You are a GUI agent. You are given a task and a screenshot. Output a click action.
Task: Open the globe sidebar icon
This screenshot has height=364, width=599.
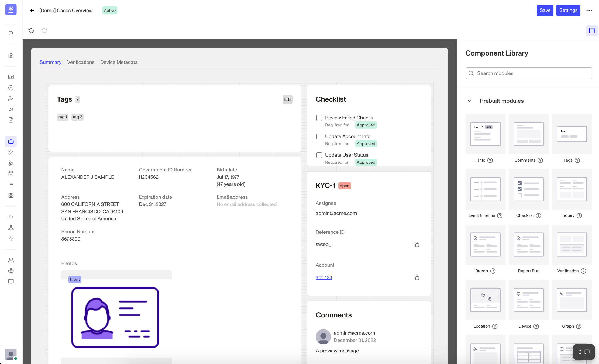pyautogui.click(x=11, y=271)
